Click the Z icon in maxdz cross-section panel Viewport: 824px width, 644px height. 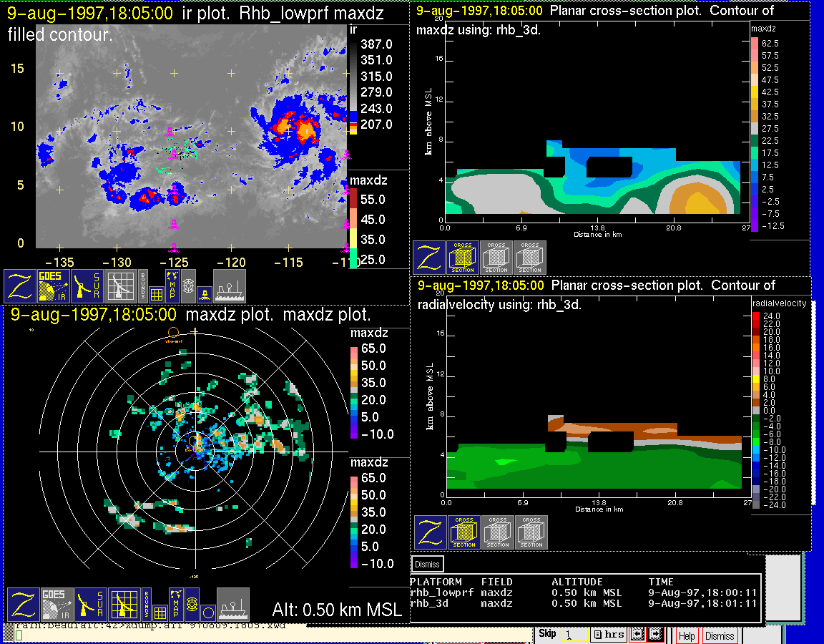(x=429, y=258)
